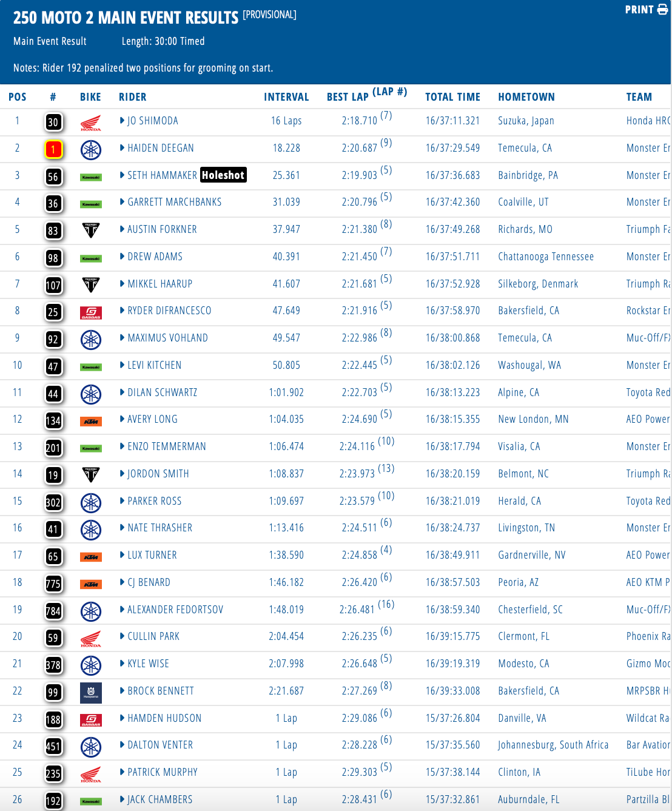The height and width of the screenshot is (811, 672).
Task: Click the Total Time column header
Action: (x=452, y=97)
